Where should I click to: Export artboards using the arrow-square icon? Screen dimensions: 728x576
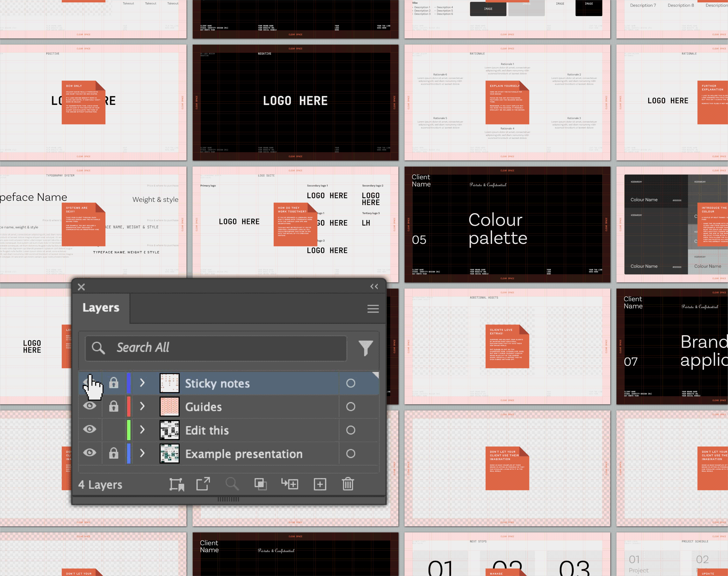coord(203,484)
